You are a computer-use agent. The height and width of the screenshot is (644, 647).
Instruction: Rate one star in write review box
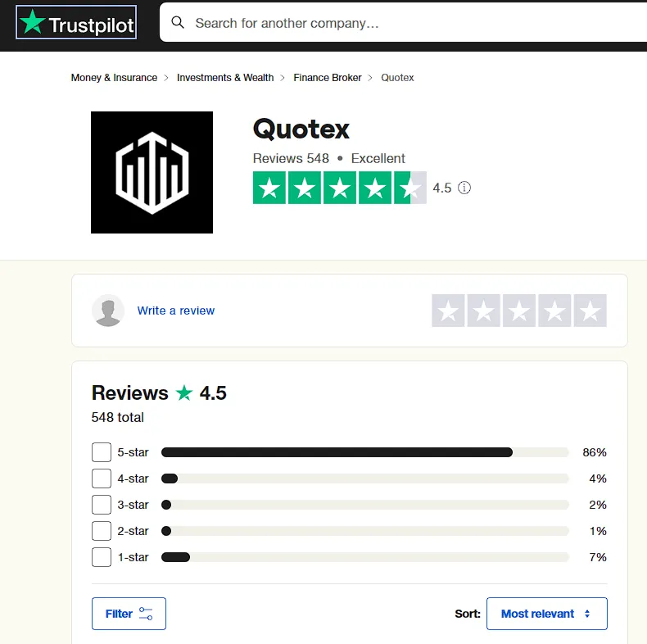coord(448,311)
